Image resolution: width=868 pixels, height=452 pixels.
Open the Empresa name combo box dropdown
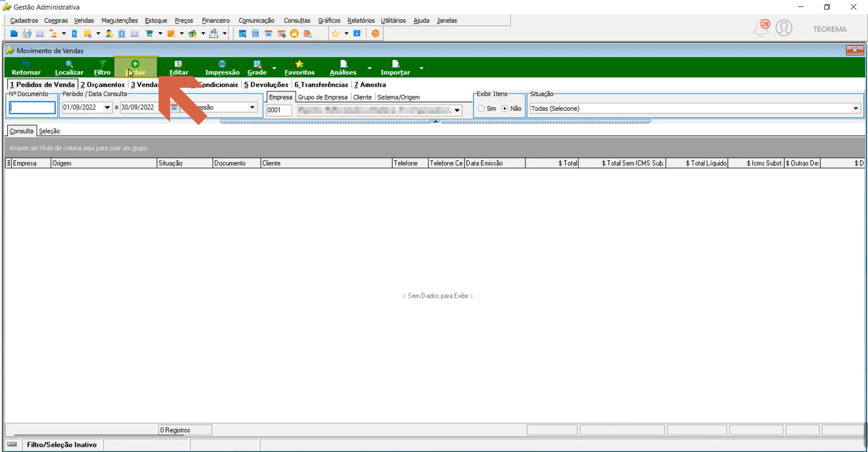click(457, 110)
